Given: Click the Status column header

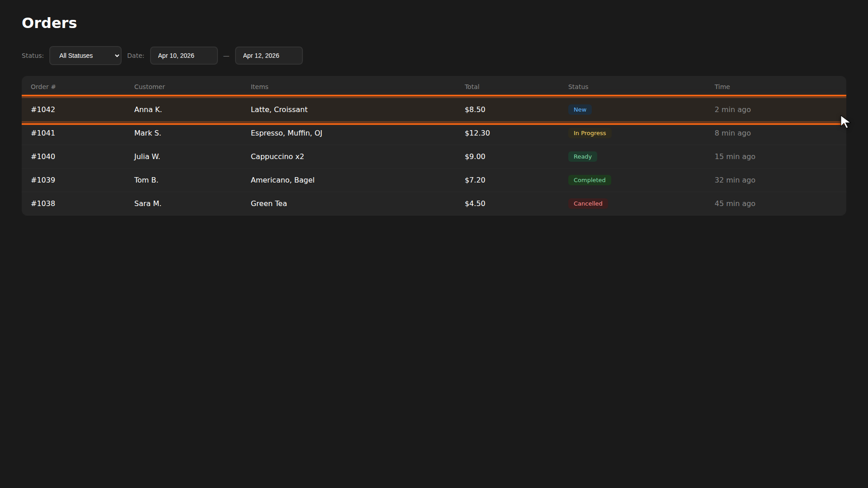Looking at the screenshot, I should click(x=578, y=87).
